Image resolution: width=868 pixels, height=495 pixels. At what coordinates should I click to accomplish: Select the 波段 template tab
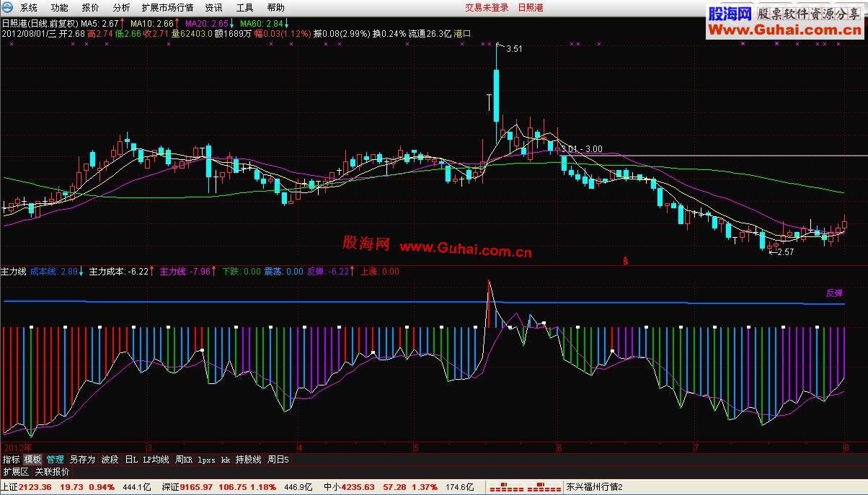[110, 459]
